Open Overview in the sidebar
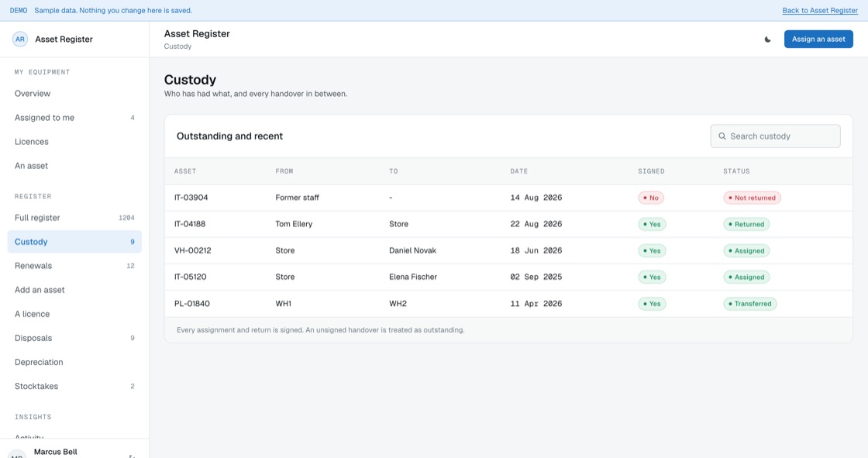The width and height of the screenshot is (868, 458). pyautogui.click(x=74, y=94)
